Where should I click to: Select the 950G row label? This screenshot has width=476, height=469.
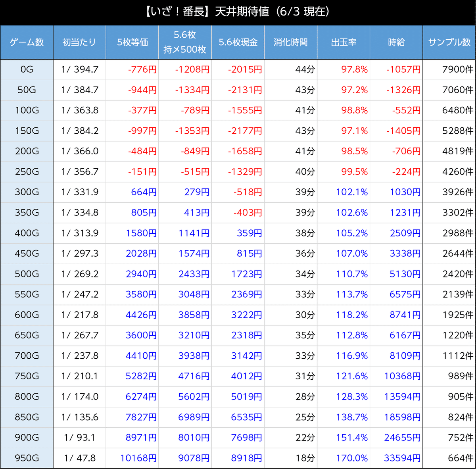point(27,458)
